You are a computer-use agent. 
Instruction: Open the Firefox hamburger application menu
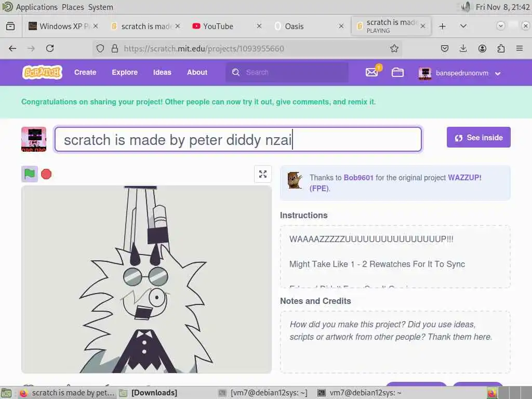(520, 48)
